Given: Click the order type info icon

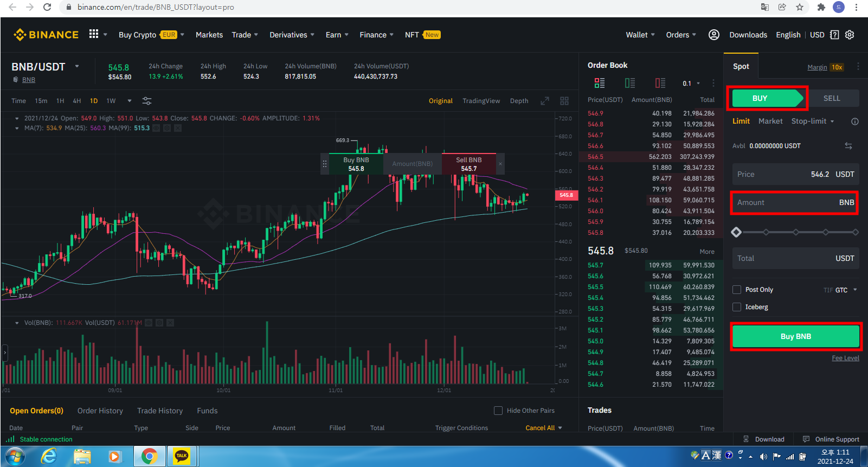Looking at the screenshot, I should 855,121.
